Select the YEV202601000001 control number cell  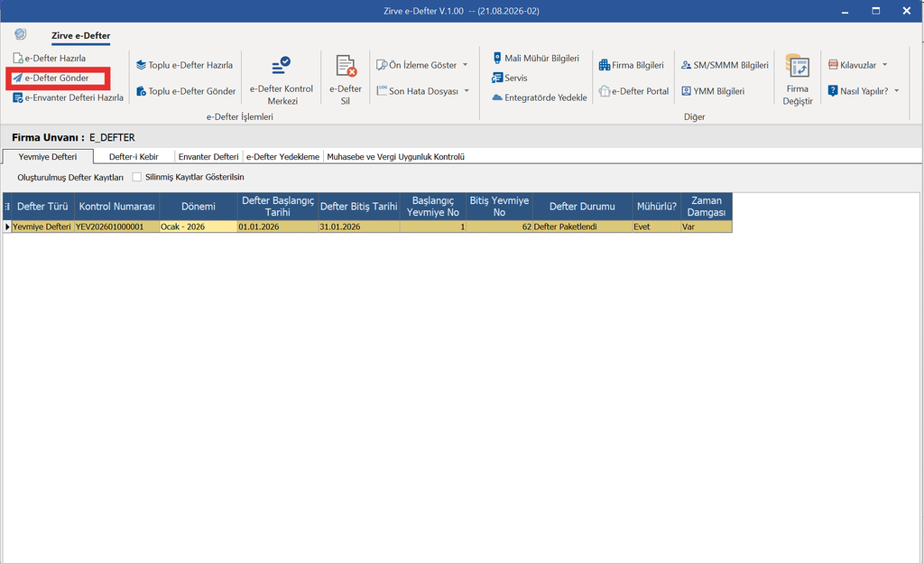tap(116, 227)
